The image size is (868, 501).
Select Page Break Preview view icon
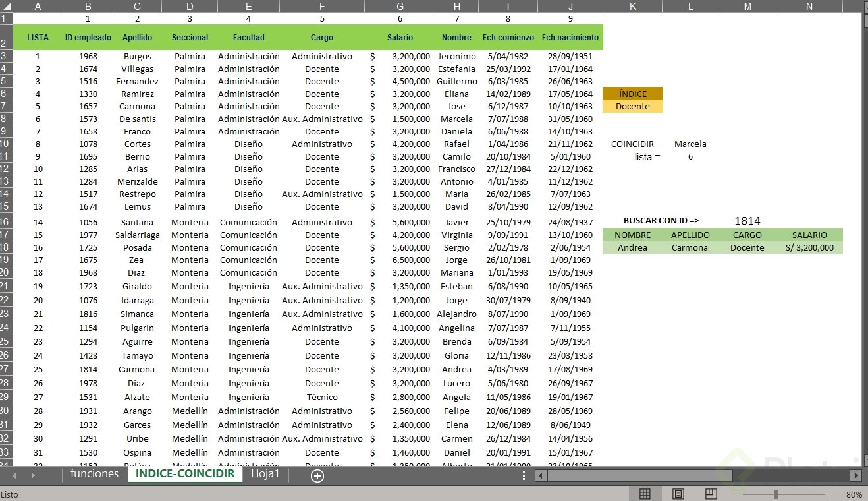pyautogui.click(x=711, y=493)
